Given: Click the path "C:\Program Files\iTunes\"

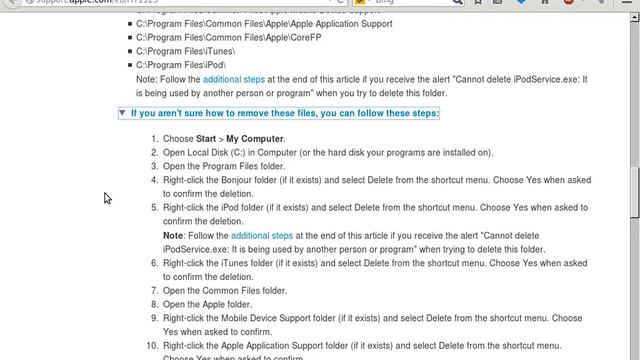Looking at the screenshot, I should (x=186, y=51).
